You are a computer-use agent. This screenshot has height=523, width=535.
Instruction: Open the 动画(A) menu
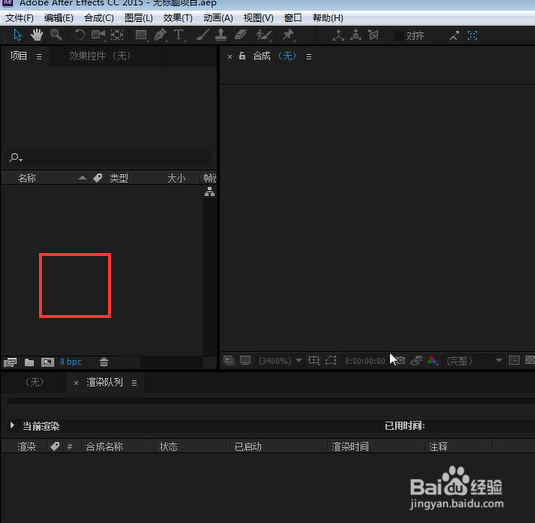click(218, 18)
